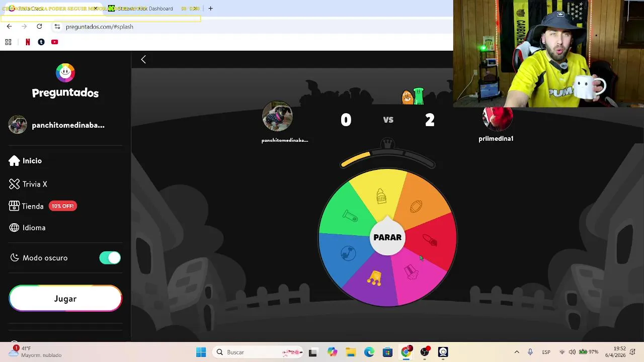The height and width of the screenshot is (362, 644).
Task: Open a new browser tab
Action: [210, 8]
